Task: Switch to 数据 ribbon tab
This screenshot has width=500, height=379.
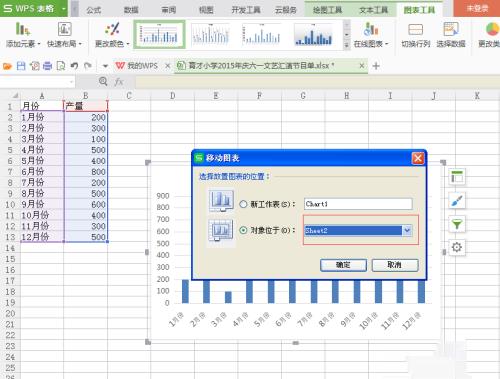Action: click(131, 10)
